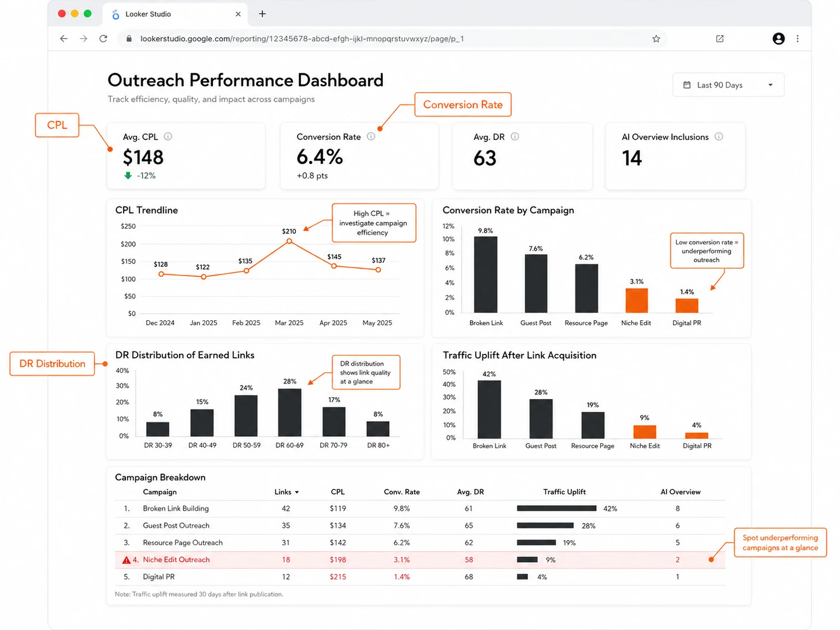Click the 17% DR 70-79 bar
Screen dimensions: 840x630
334,422
